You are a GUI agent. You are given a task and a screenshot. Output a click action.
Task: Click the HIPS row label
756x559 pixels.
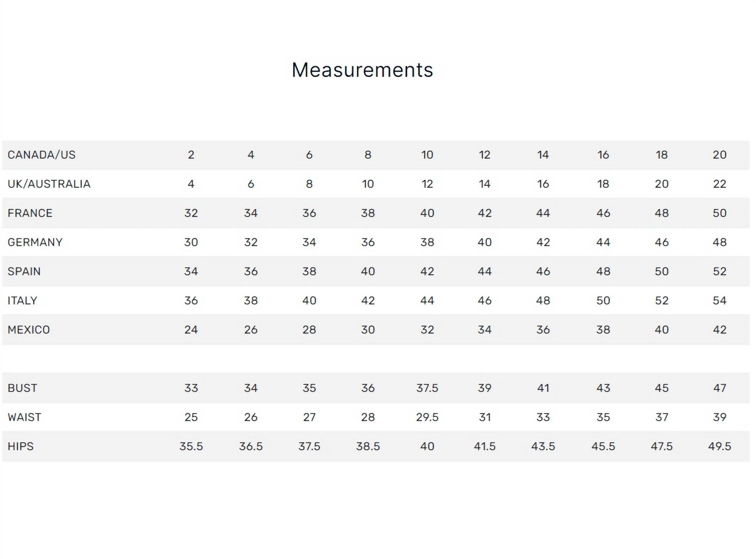(20, 446)
